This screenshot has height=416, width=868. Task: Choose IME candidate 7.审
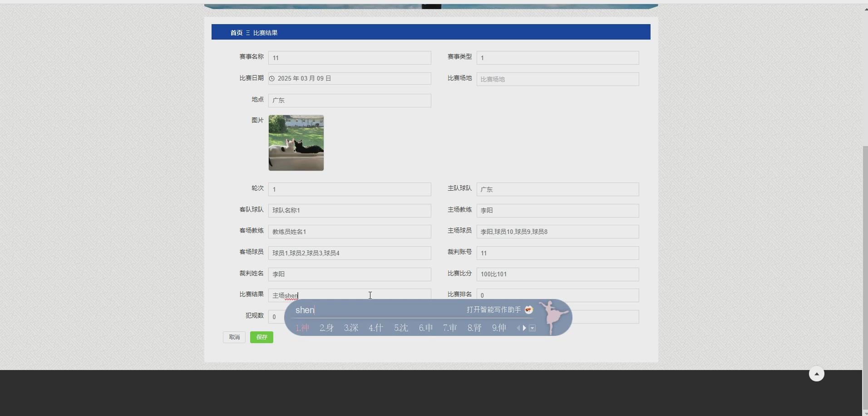(x=450, y=328)
